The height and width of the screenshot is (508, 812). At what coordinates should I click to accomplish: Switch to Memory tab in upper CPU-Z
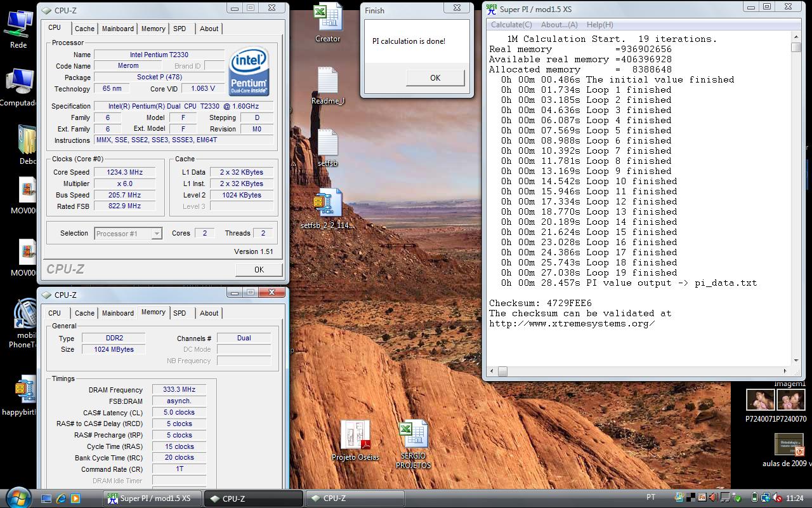pos(154,29)
